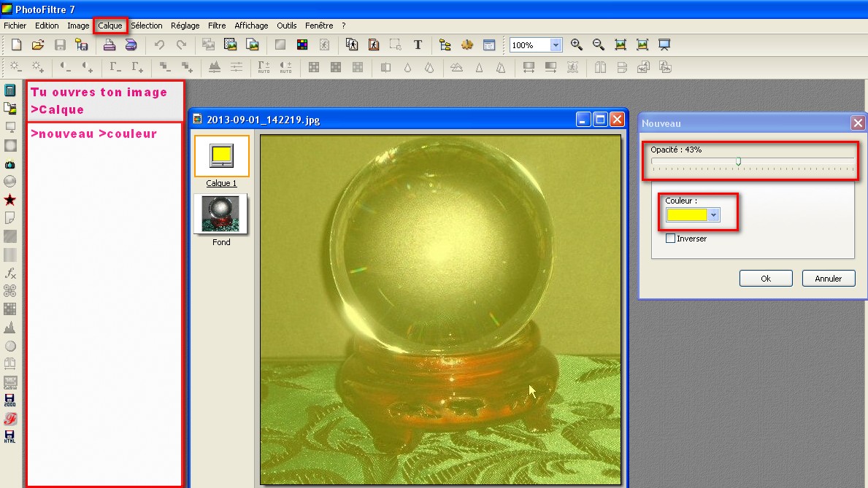Select the RGB color mode icon
Image resolution: width=868 pixels, height=488 pixels.
click(x=302, y=44)
